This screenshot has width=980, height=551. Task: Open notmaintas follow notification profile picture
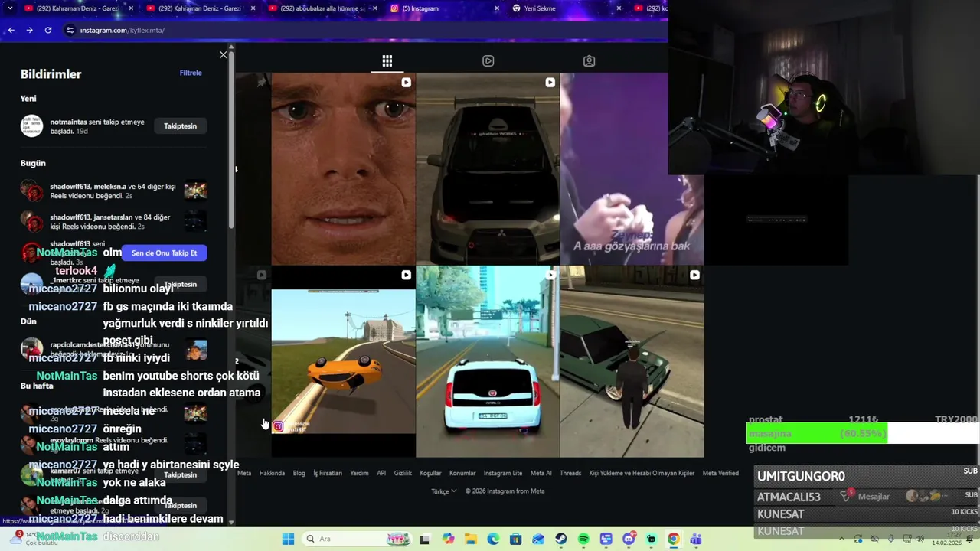(x=31, y=126)
